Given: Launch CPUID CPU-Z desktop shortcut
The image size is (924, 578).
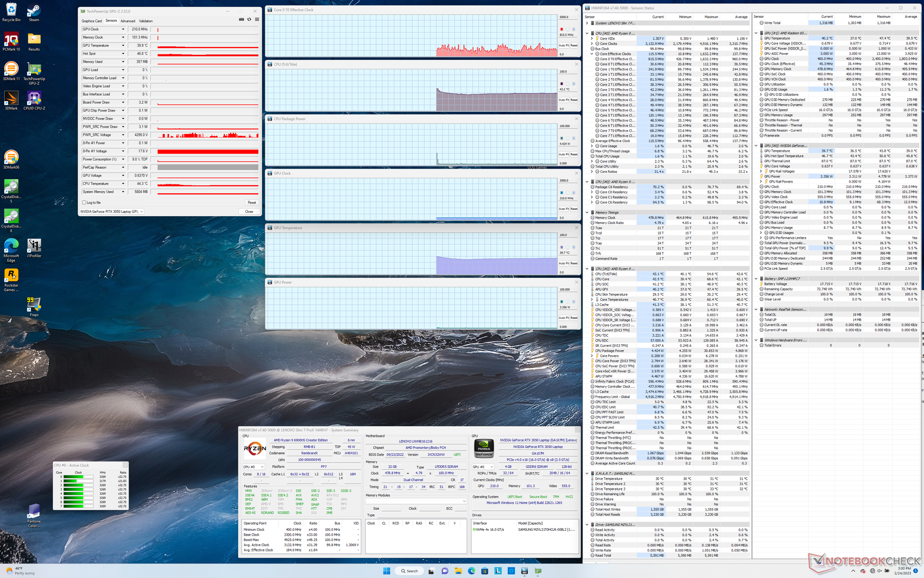Looking at the screenshot, I should (34, 100).
